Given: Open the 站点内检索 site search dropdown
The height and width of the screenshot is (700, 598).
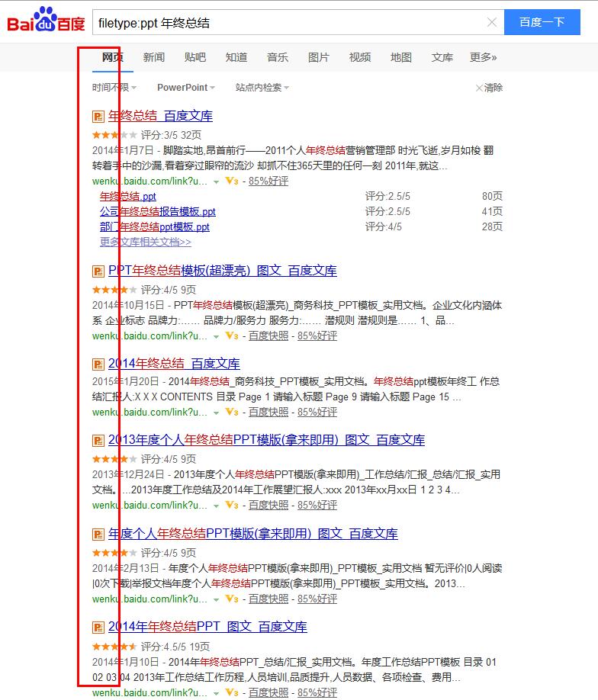Looking at the screenshot, I should (262, 88).
